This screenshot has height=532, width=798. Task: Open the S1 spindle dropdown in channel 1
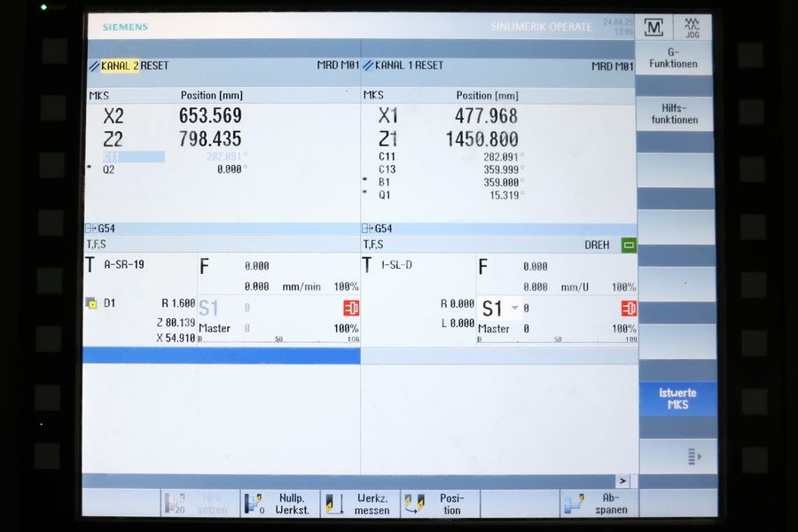(514, 308)
